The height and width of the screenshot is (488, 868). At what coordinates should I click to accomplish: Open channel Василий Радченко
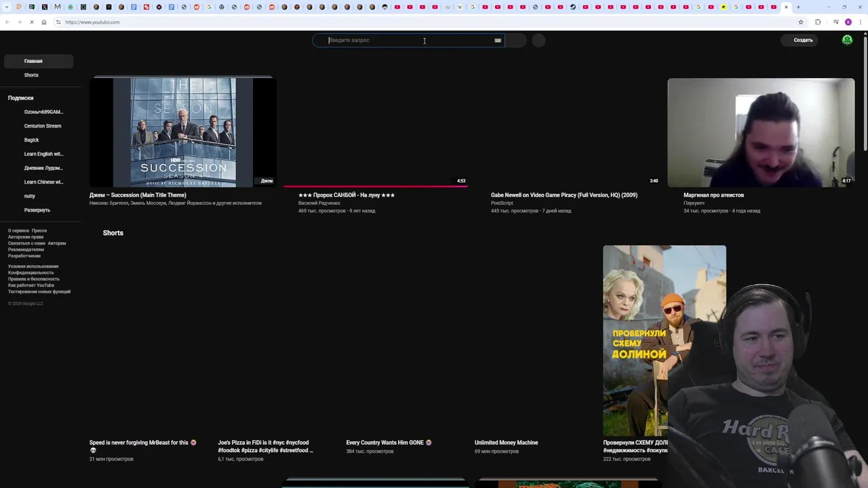click(319, 203)
